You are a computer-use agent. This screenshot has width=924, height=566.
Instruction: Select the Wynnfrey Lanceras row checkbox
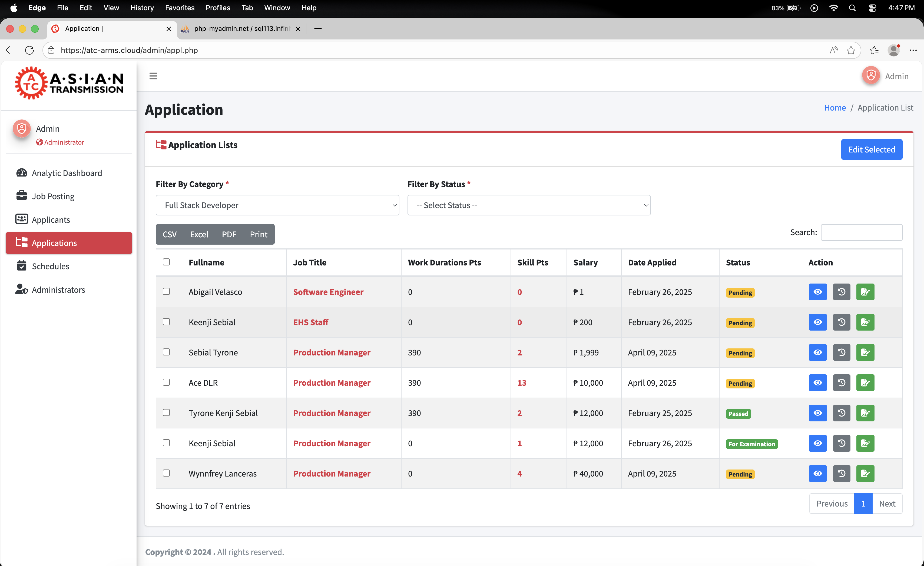(x=166, y=473)
